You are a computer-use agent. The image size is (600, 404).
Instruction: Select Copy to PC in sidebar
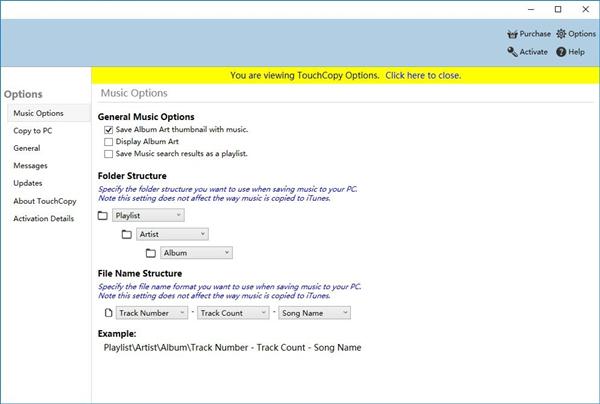coord(33,131)
